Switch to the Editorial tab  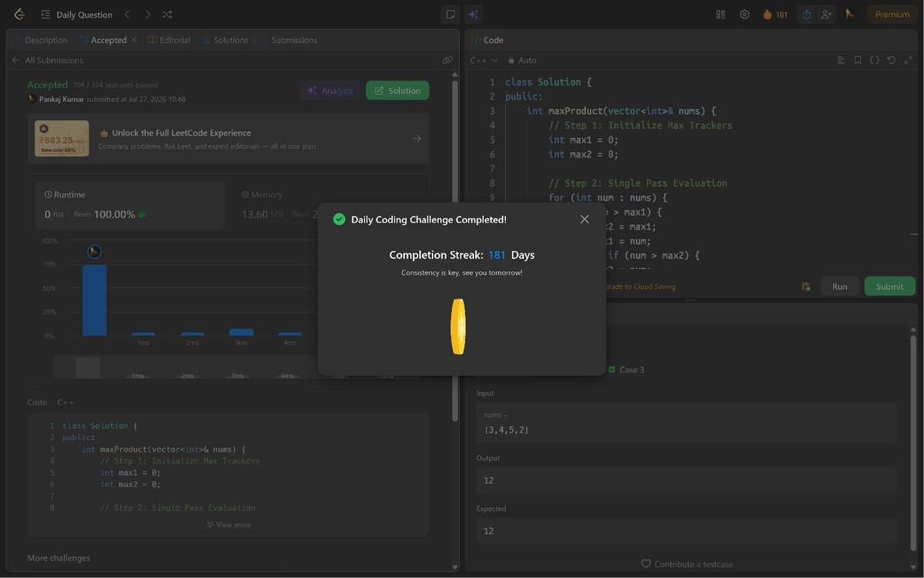(169, 40)
